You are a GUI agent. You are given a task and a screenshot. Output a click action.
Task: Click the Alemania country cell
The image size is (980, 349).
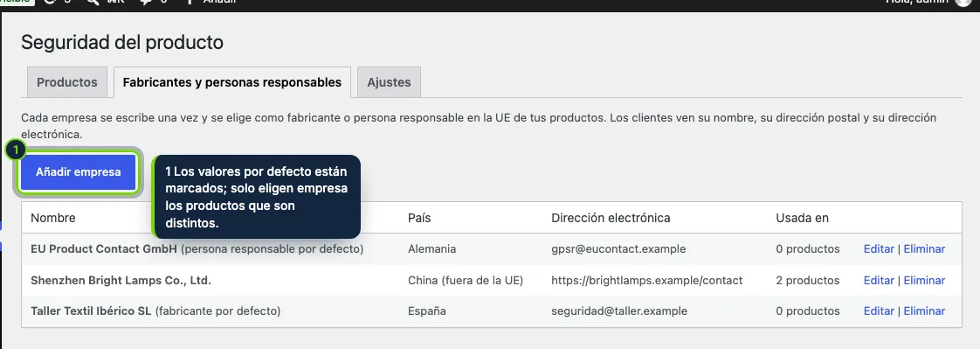click(x=431, y=249)
